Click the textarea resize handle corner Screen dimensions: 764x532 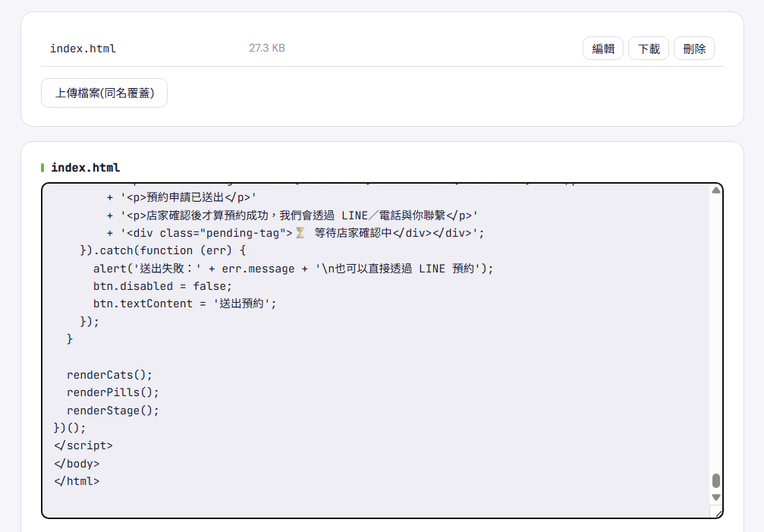[718, 514]
